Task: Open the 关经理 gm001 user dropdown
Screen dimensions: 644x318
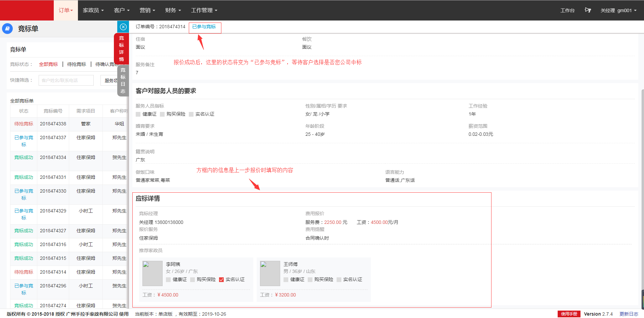Action: coord(618,10)
